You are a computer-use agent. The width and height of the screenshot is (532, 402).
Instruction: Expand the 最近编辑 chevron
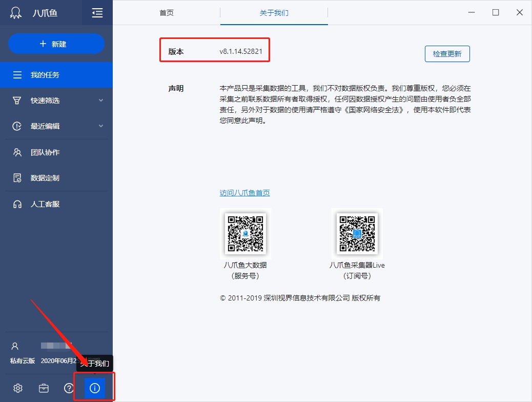click(101, 126)
